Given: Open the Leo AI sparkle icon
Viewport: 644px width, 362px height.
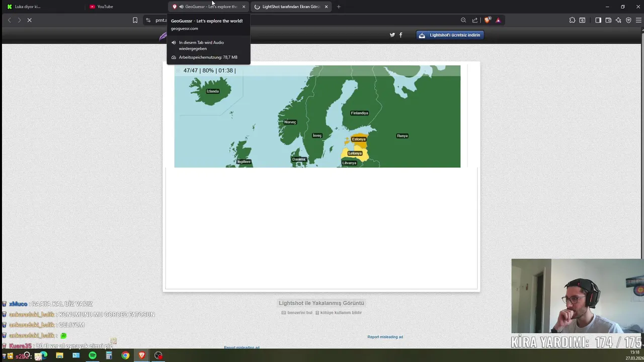Looking at the screenshot, I should point(618,20).
